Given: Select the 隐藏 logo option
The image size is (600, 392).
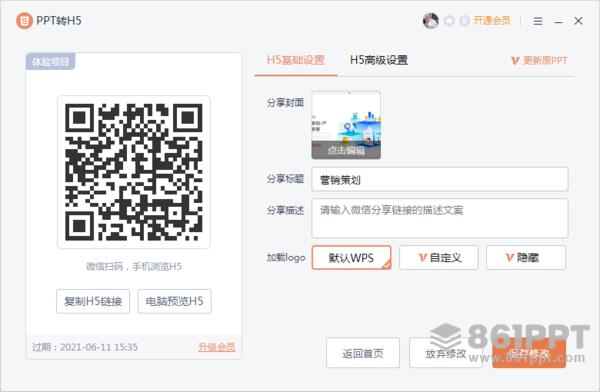Looking at the screenshot, I should tap(526, 258).
